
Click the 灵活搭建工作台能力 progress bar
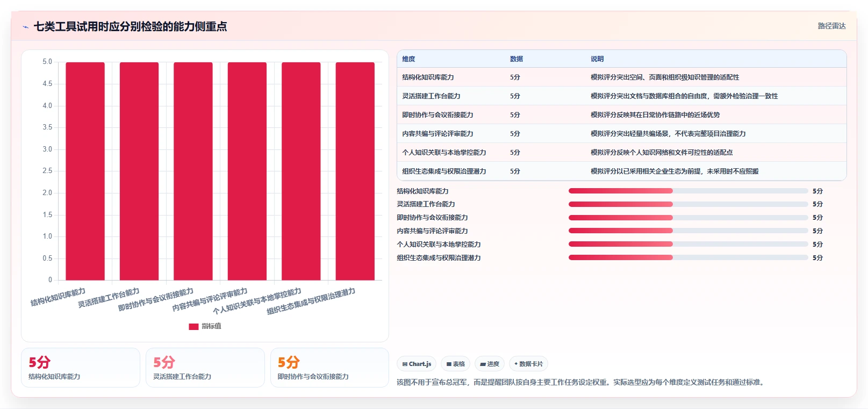pos(688,204)
